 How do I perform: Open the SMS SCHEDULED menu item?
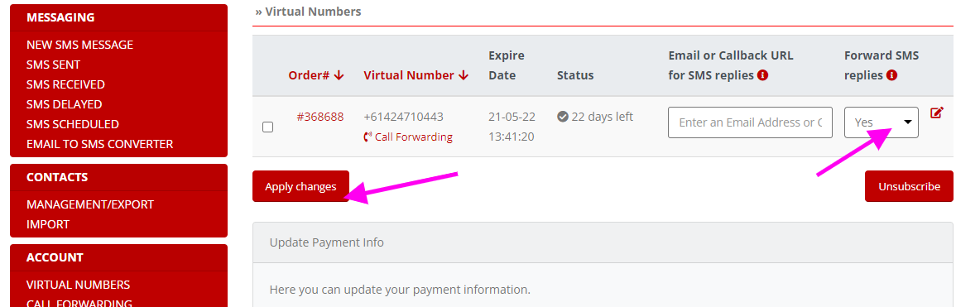coord(73,124)
